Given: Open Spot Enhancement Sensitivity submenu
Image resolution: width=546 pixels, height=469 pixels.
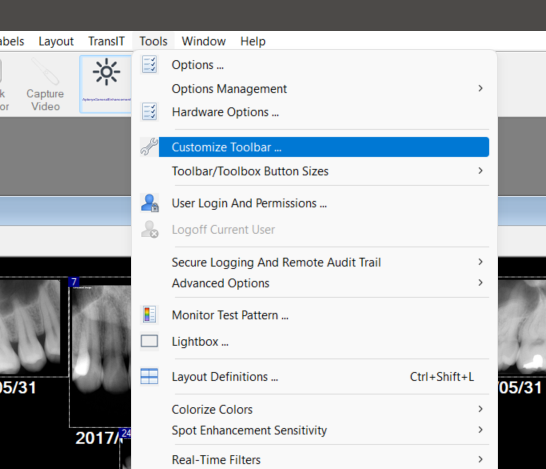Looking at the screenshot, I should coord(327,430).
